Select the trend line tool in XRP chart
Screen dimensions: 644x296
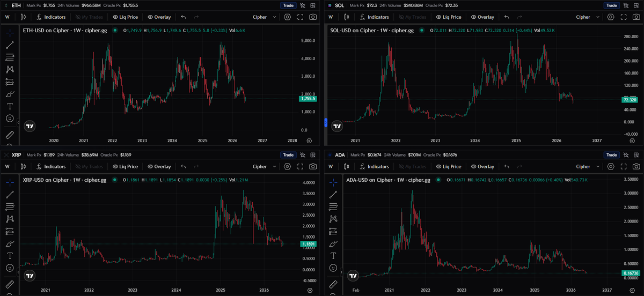tap(10, 194)
